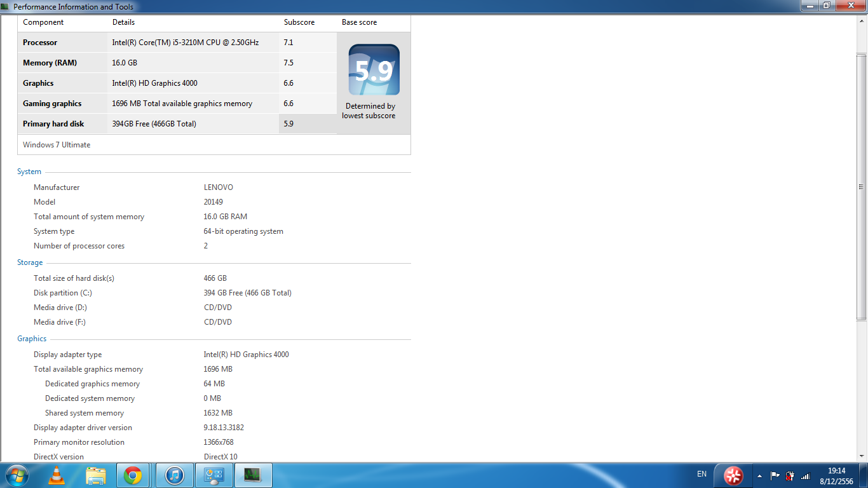Click the Total size of hard disk(s) label
Viewport: 868px width, 488px height.
click(74, 278)
